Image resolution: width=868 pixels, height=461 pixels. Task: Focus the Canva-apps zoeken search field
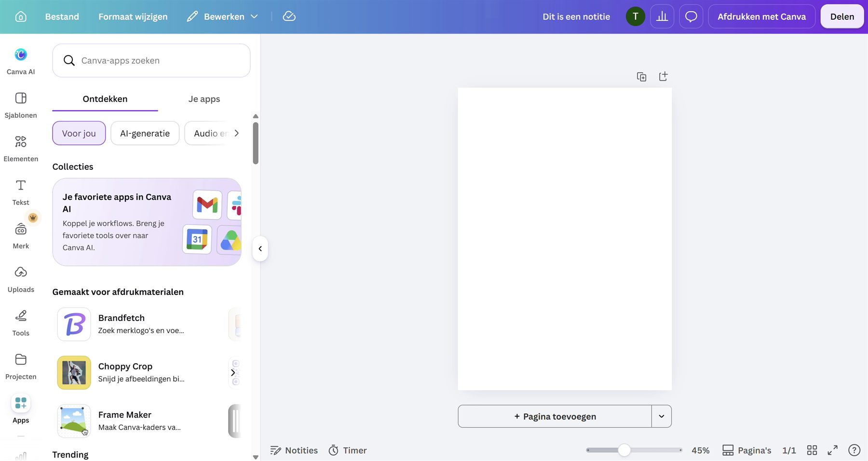pyautogui.click(x=151, y=60)
